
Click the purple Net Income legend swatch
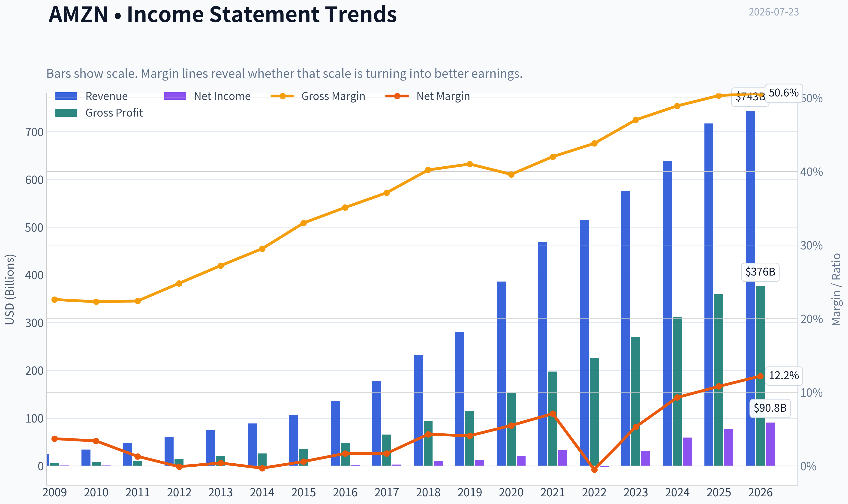(174, 96)
